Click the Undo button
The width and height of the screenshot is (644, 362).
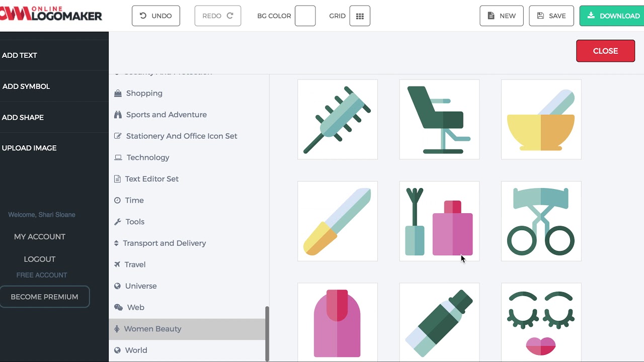click(156, 16)
